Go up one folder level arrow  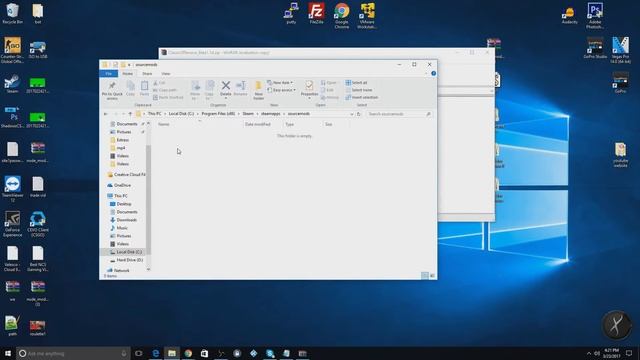130,114
